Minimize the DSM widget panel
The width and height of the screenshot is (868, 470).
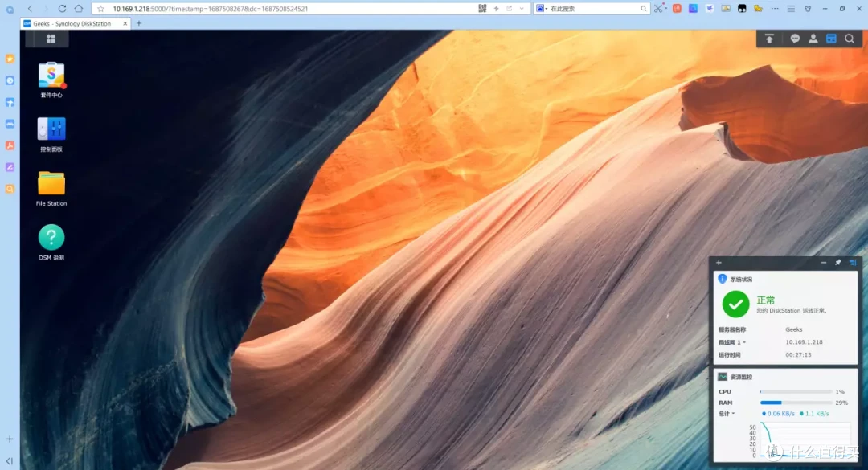(x=824, y=263)
